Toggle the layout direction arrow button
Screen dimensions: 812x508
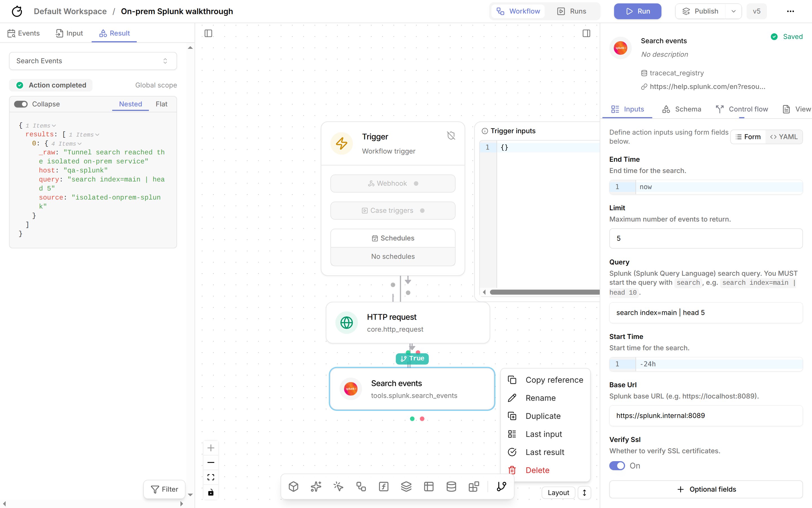click(x=584, y=492)
